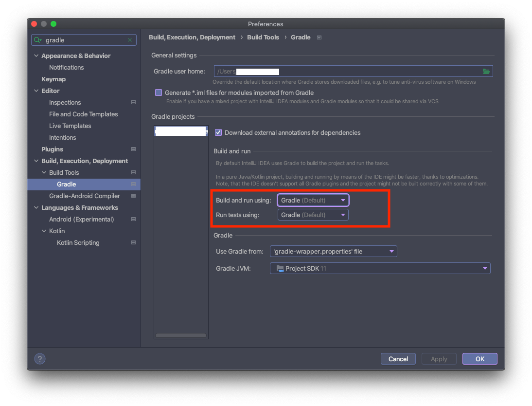Click the Project SDK folder icon
Screen dimensions: 532x406
click(280, 268)
